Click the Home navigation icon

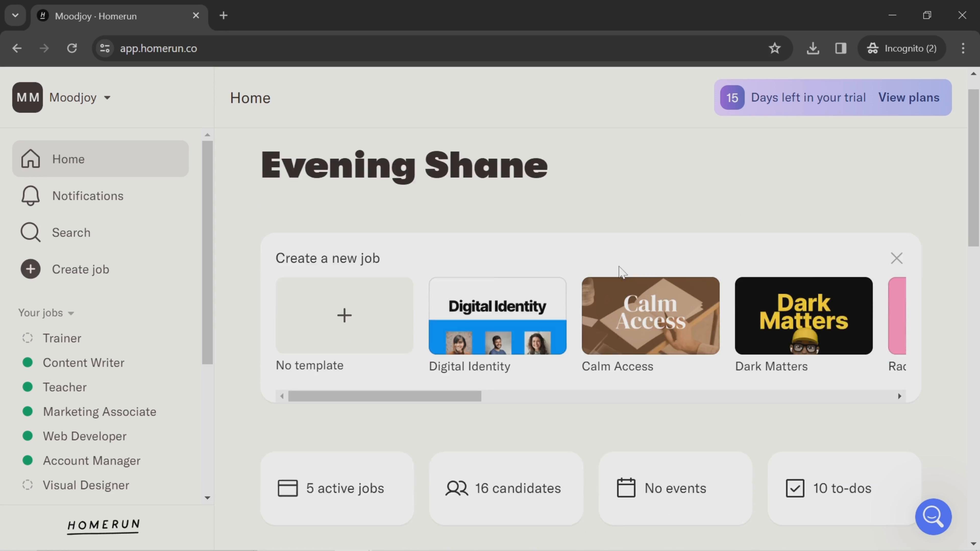coord(30,158)
